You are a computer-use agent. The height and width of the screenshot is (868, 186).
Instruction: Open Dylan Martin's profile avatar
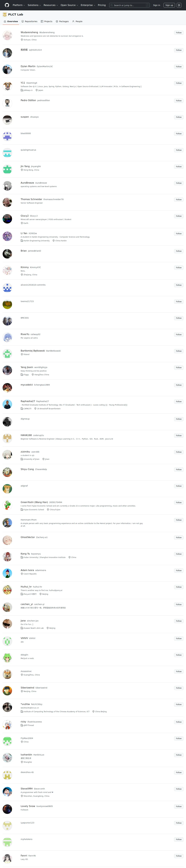pyautogui.click(x=7, y=69)
